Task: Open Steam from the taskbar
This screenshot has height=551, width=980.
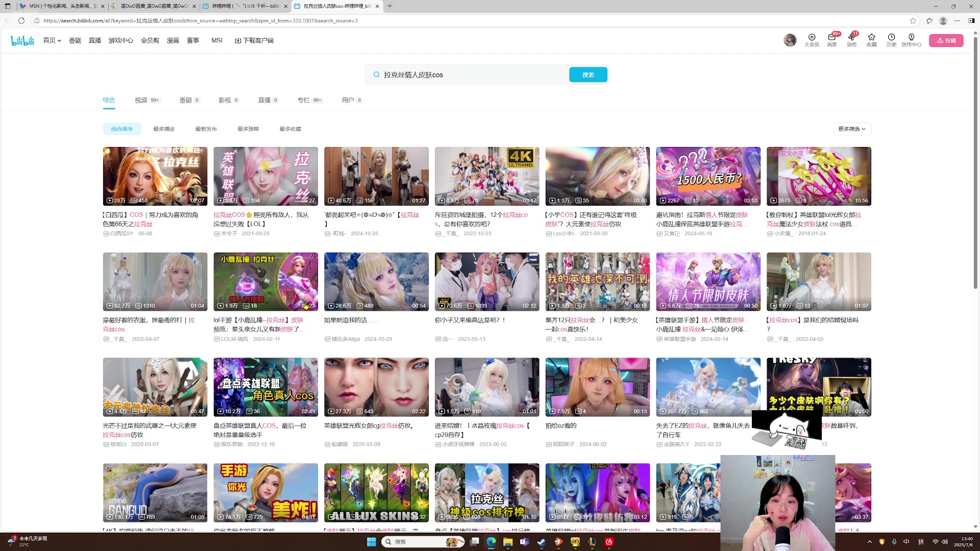Action: tap(541, 542)
